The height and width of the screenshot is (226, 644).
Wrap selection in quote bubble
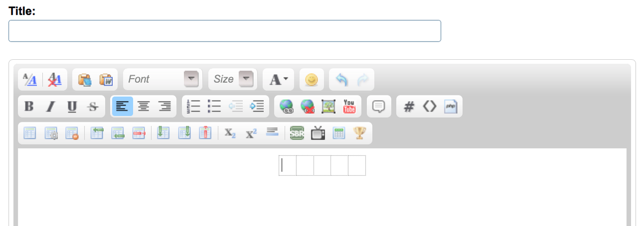(x=379, y=106)
